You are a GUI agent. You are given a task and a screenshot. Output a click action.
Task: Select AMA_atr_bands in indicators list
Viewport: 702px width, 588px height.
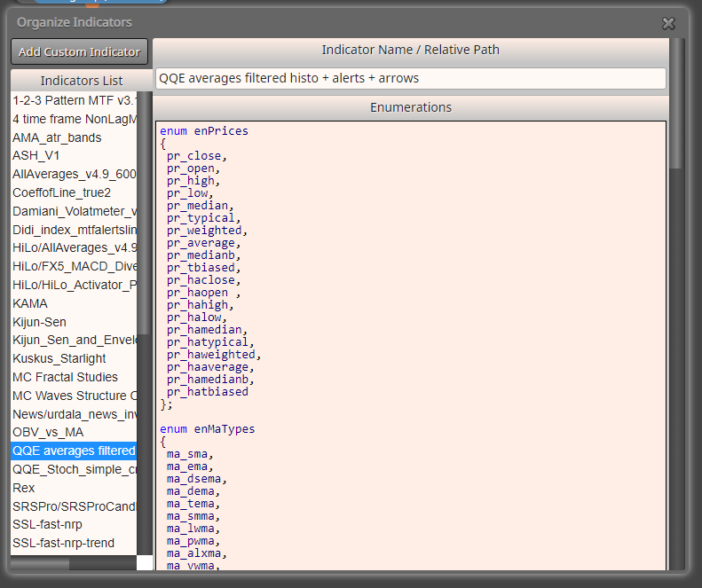74,137
